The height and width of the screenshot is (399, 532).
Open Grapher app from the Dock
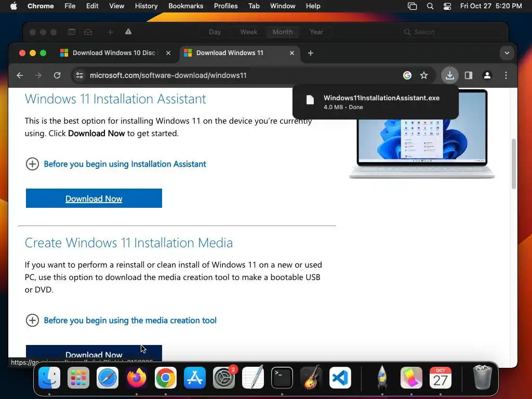coord(411,378)
